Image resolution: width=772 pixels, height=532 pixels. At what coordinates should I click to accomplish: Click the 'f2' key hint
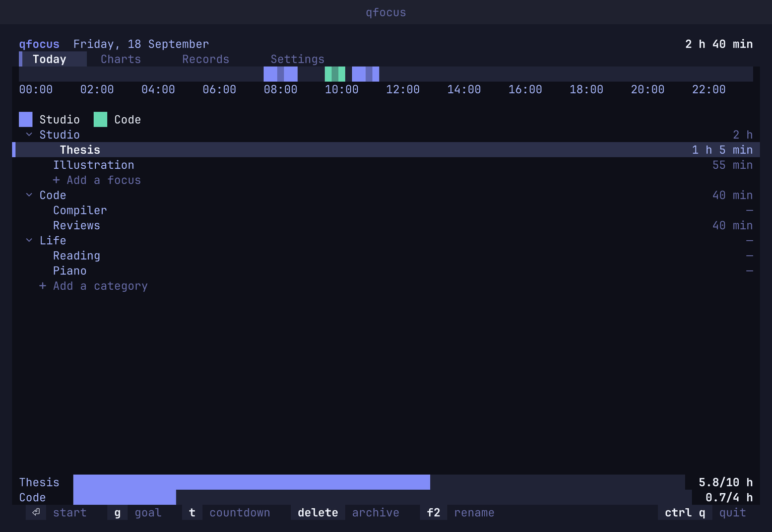click(x=433, y=512)
